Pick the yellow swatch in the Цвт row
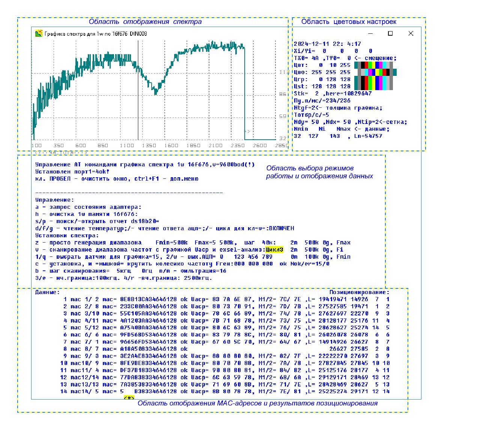Screen dimensions: 492x448 [373, 65]
